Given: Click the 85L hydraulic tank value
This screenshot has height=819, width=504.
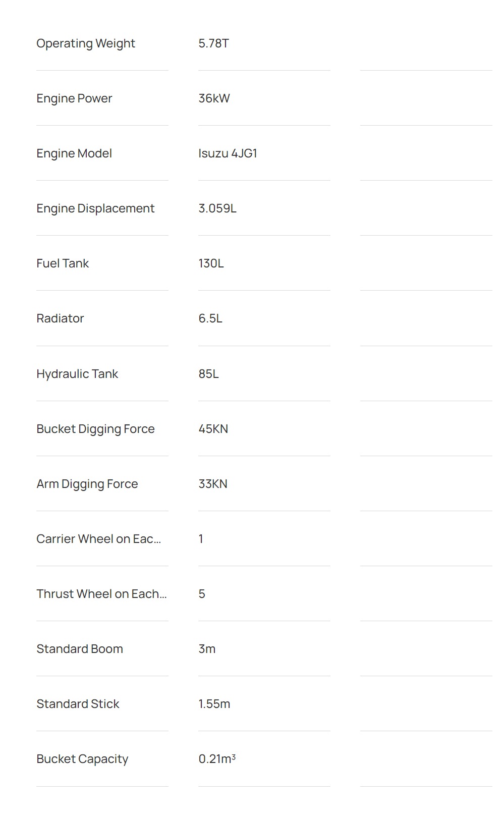Looking at the screenshot, I should [208, 374].
